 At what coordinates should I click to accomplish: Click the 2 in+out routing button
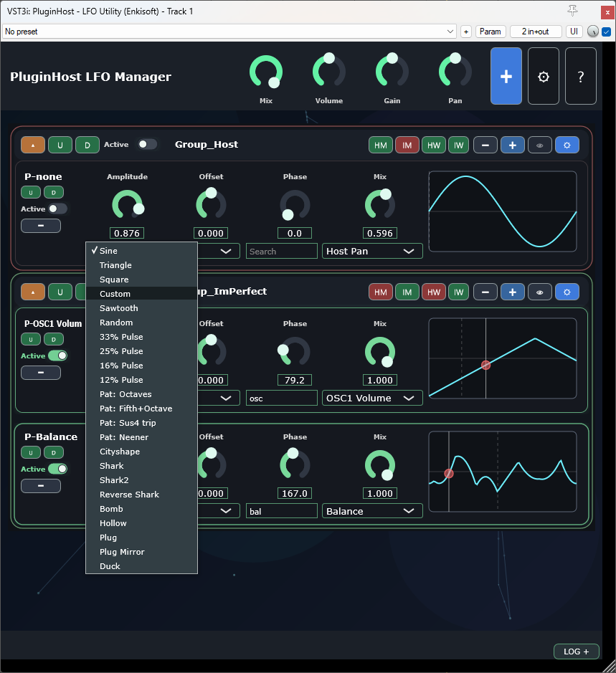535,32
